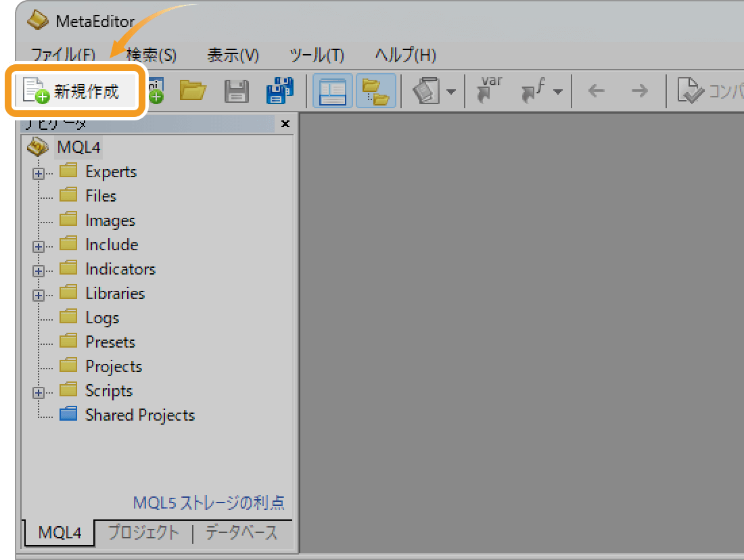Image resolution: width=744 pixels, height=560 pixels.
Task: Toggle the Toolbox folders panel icon
Action: pos(376,91)
